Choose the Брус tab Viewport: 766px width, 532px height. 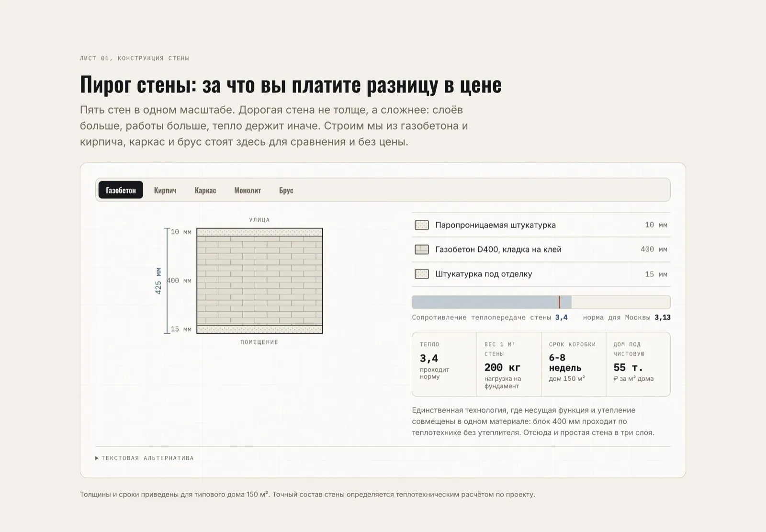click(x=286, y=190)
